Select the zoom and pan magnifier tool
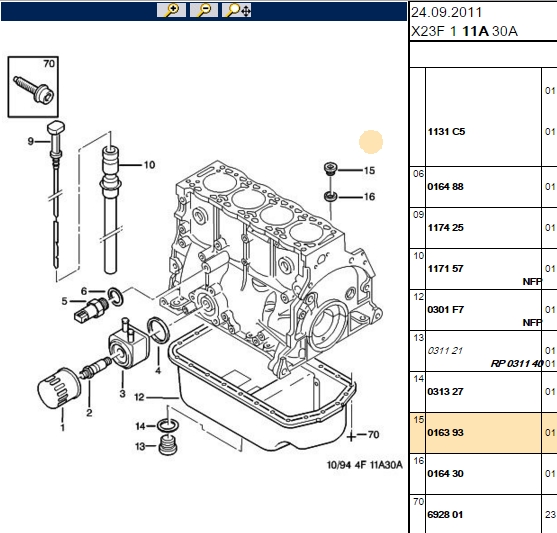Image resolution: width=557 pixels, height=533 pixels. (237, 10)
